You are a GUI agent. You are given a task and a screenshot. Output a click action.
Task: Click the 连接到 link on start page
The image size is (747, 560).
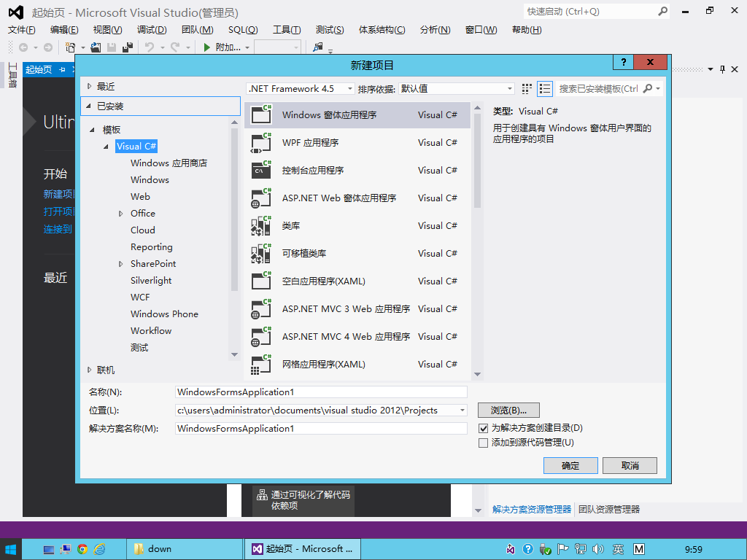point(58,229)
